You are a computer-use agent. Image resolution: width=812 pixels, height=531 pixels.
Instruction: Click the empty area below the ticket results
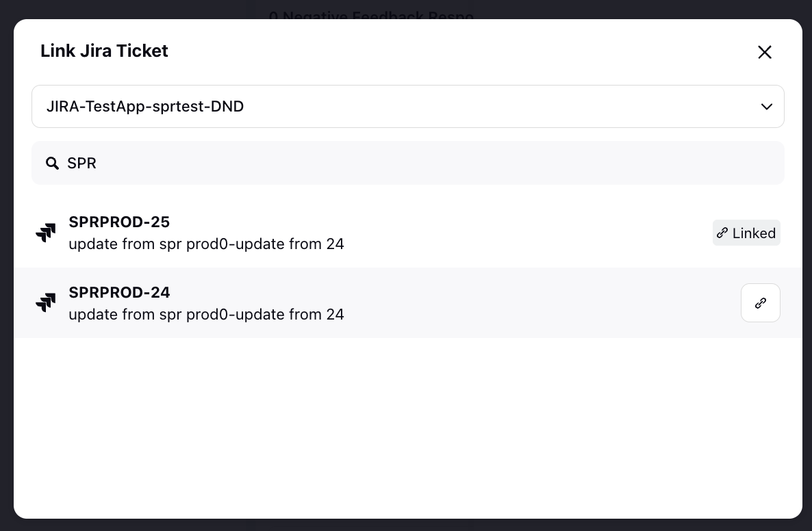[x=407, y=428]
